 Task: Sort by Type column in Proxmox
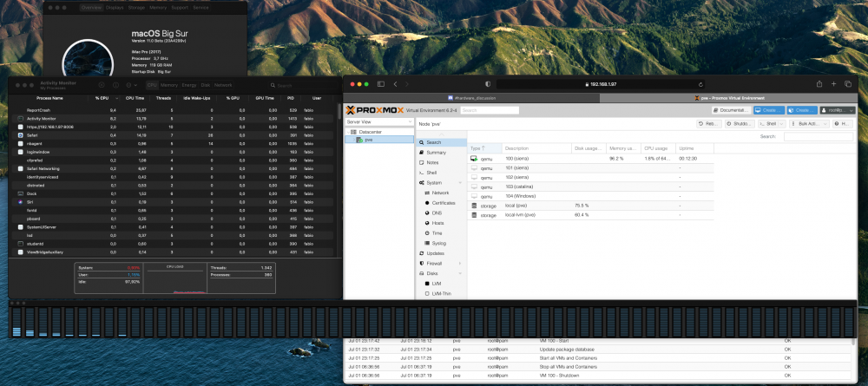[484, 148]
